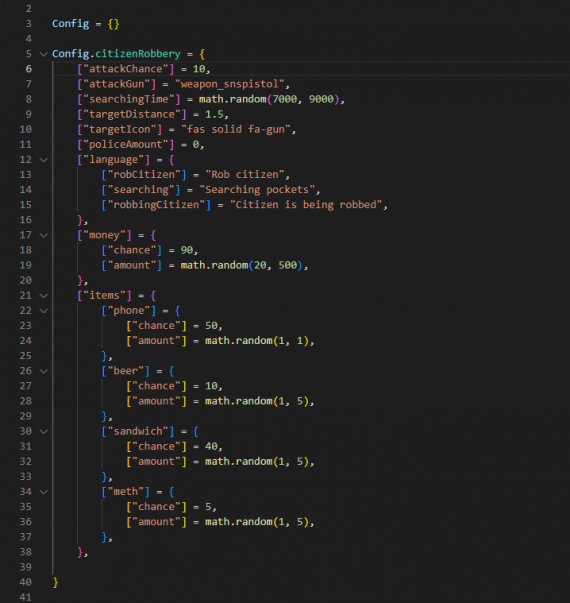The width and height of the screenshot is (570, 603).
Task: Collapse the meth table fold at line 34
Action: point(44,491)
